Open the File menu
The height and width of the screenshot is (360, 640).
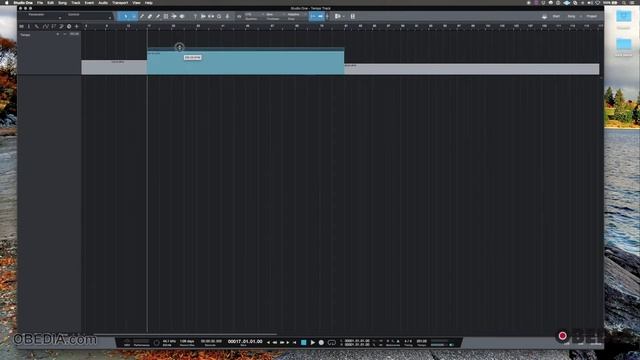40,2
